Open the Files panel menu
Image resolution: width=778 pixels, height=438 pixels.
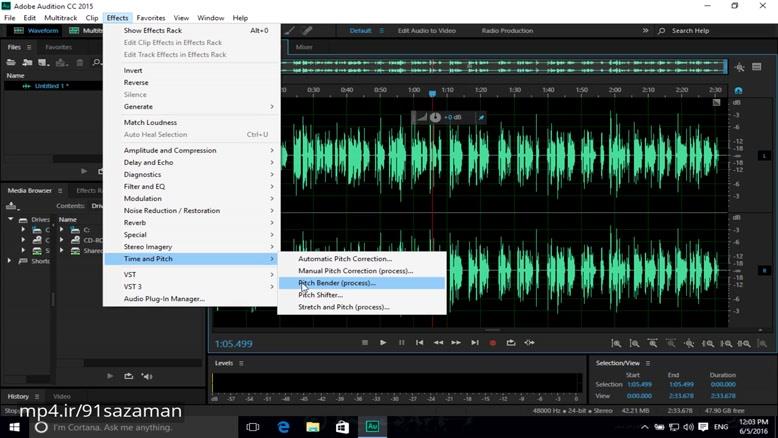29,47
